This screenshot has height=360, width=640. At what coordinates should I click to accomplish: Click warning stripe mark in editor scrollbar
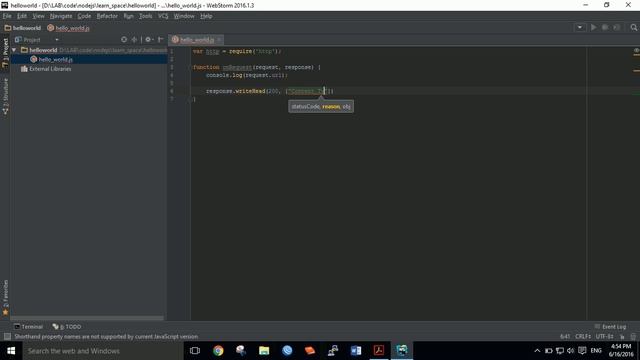(636, 71)
